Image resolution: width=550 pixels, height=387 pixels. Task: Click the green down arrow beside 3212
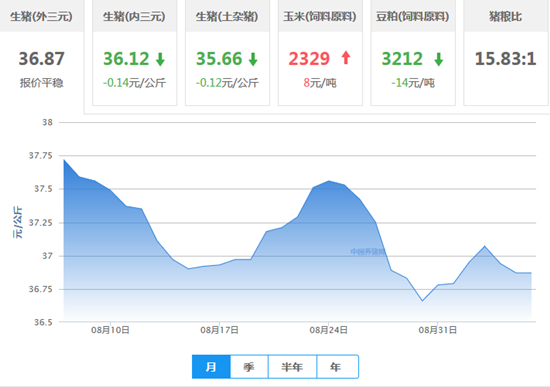pyautogui.click(x=438, y=59)
